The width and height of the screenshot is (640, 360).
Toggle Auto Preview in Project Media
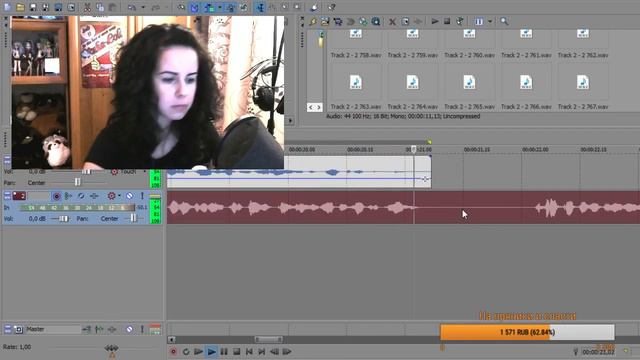coord(460,21)
